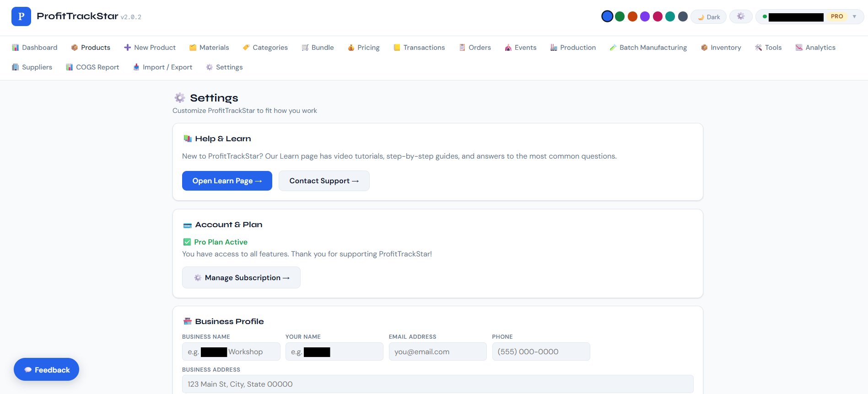Click the ProfitTrackStar P logo icon

tap(21, 16)
